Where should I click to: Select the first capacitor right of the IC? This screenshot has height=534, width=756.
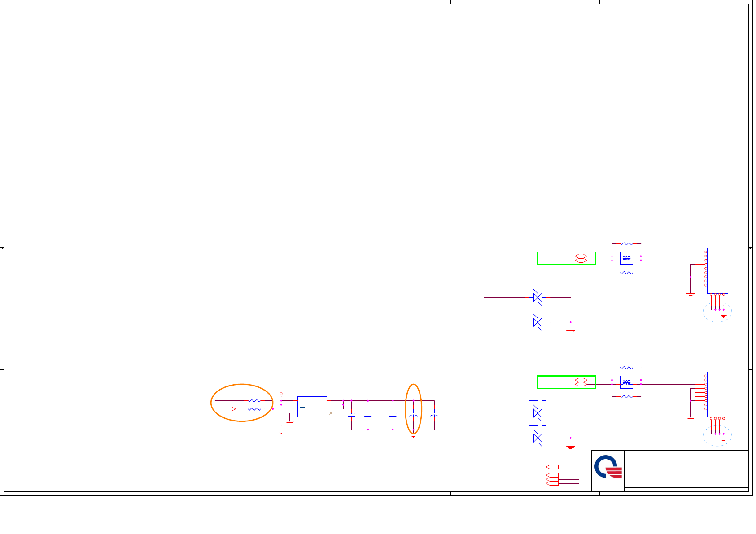(352, 415)
